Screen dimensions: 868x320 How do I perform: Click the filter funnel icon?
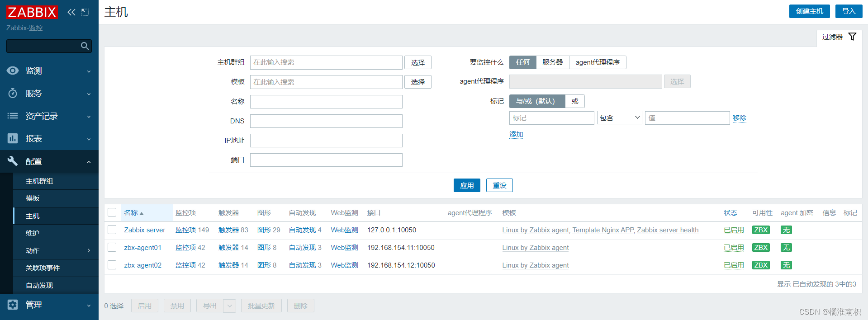click(x=852, y=37)
